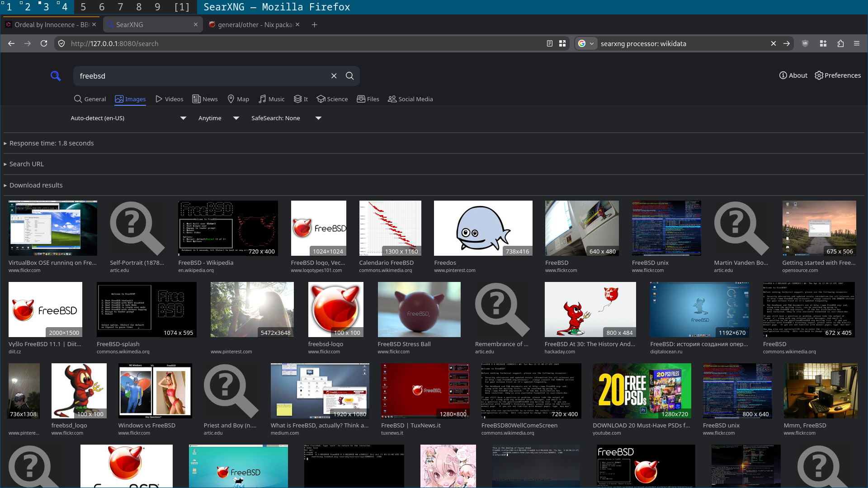Click the FreeBSD80WellComeScreen result title
Image resolution: width=868 pixels, height=488 pixels.
pyautogui.click(x=519, y=426)
